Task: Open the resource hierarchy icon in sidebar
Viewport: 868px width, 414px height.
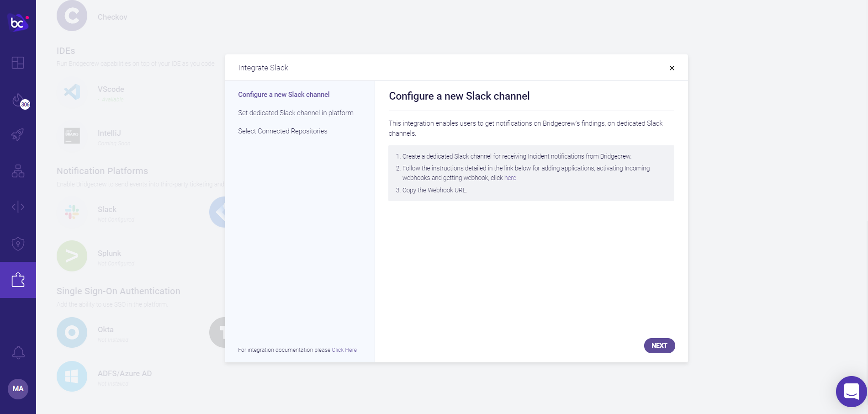Action: click(18, 171)
